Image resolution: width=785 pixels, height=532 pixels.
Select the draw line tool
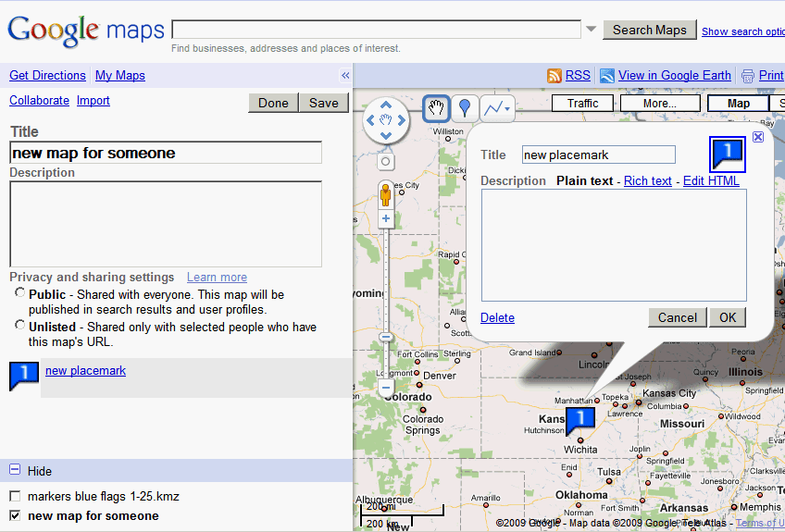(493, 108)
